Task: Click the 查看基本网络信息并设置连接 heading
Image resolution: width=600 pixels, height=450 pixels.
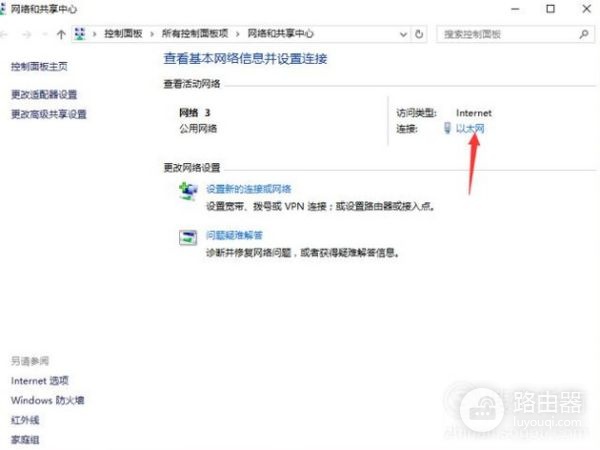Action: coord(245,59)
